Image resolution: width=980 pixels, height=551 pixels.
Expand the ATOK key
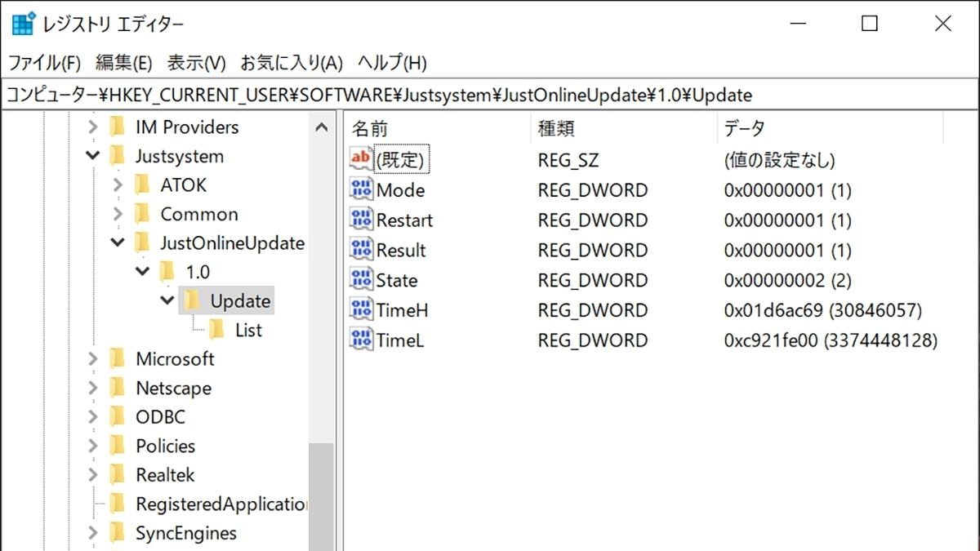(x=118, y=185)
